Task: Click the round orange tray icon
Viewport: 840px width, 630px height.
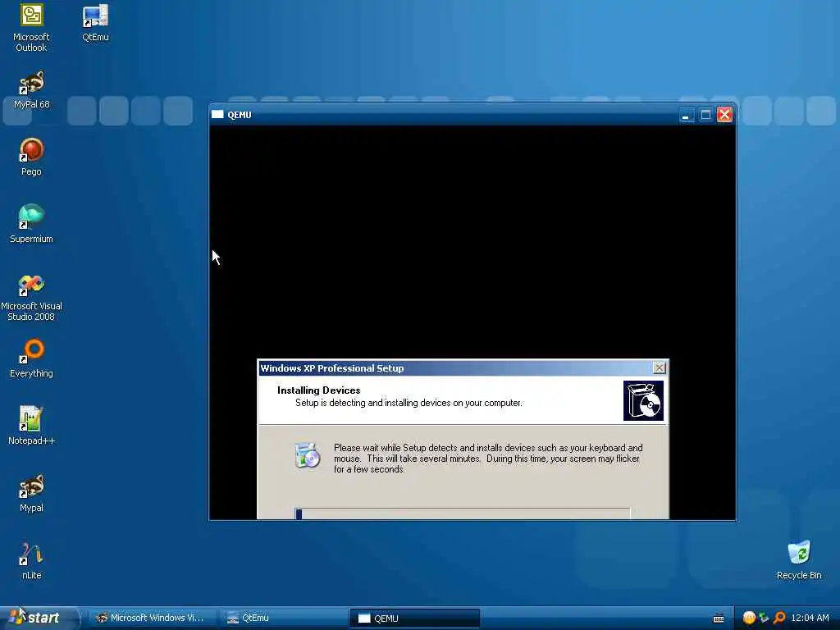Action: (x=749, y=618)
